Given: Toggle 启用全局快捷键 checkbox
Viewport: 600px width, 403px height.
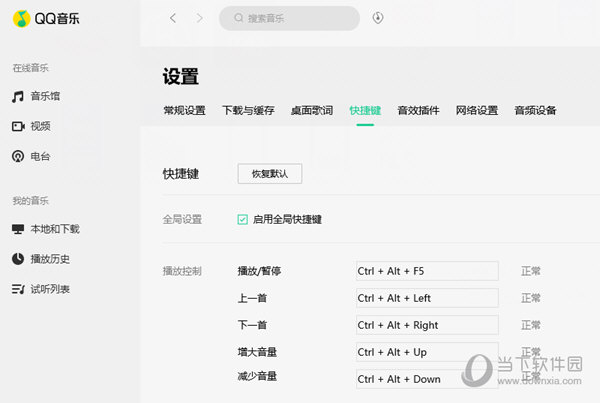Looking at the screenshot, I should click(x=242, y=219).
